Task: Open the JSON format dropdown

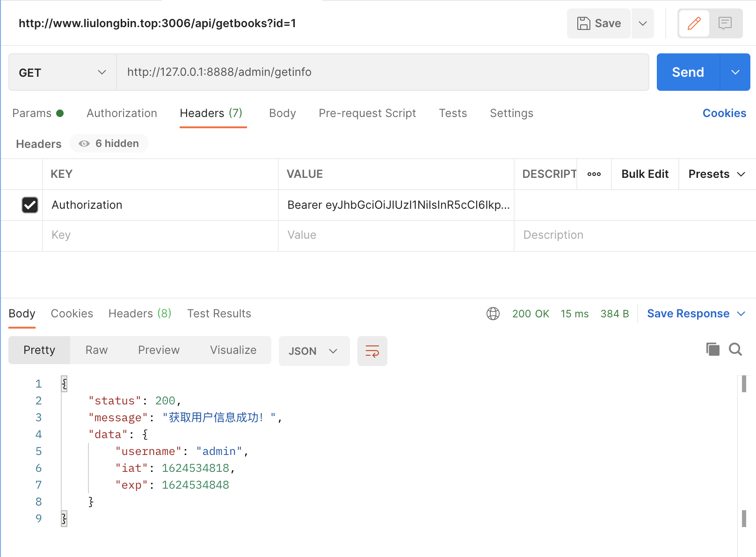Action: point(313,351)
